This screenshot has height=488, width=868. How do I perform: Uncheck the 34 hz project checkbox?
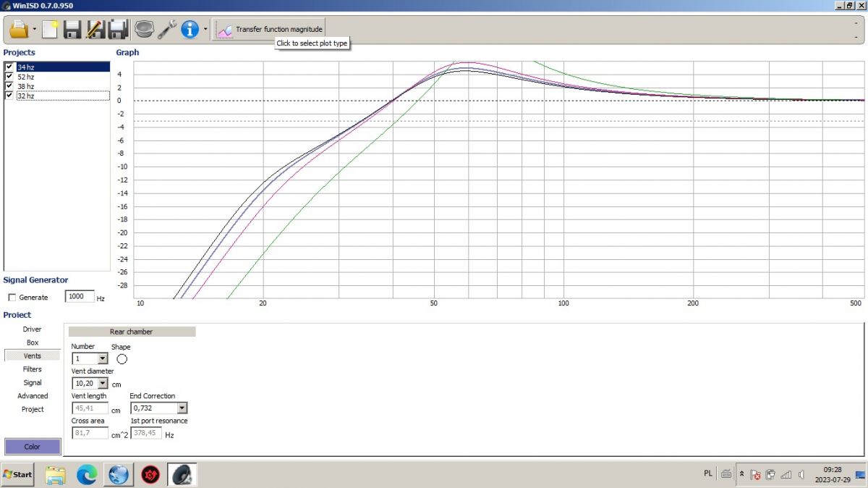9,67
